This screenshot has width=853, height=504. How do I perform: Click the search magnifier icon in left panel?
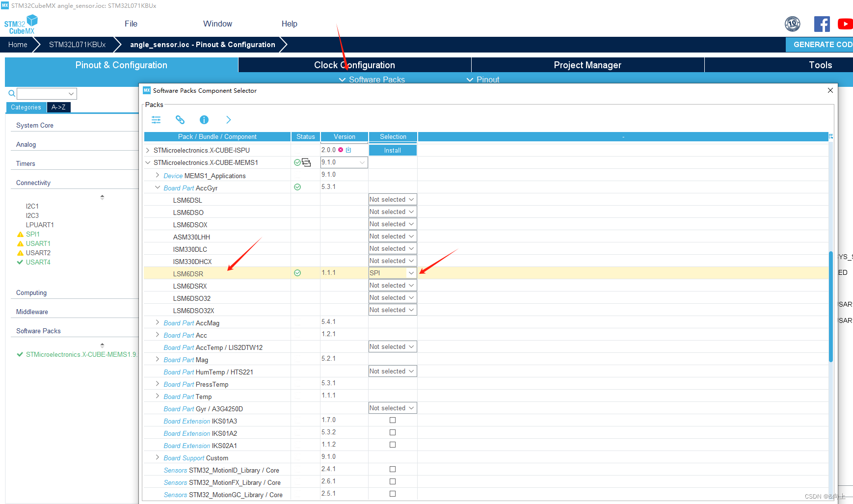tap(12, 93)
